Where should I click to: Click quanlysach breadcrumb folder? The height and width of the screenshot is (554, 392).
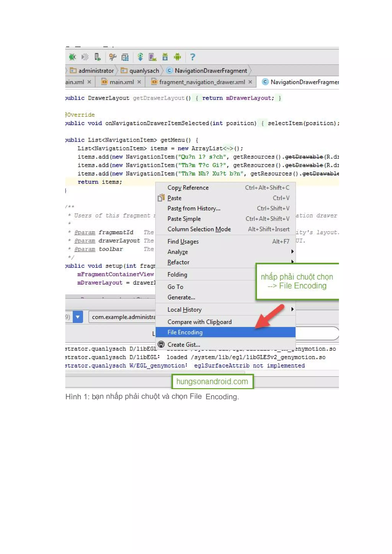[144, 71]
